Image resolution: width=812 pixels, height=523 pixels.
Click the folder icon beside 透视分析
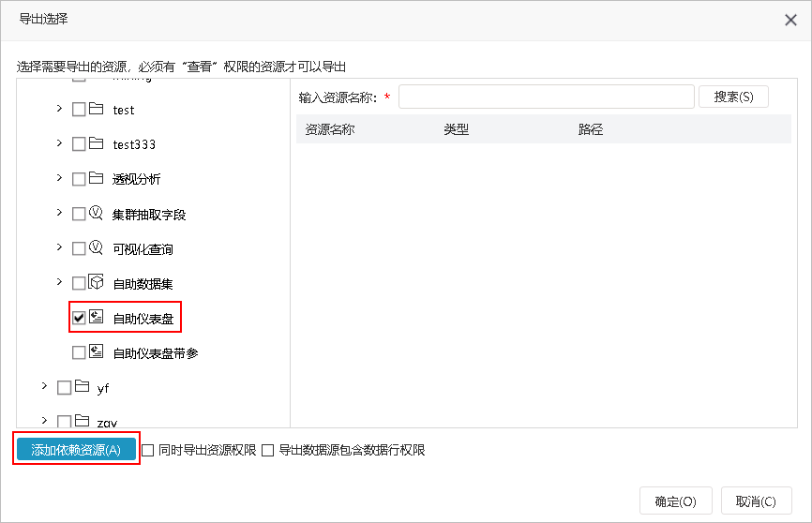[96, 178]
